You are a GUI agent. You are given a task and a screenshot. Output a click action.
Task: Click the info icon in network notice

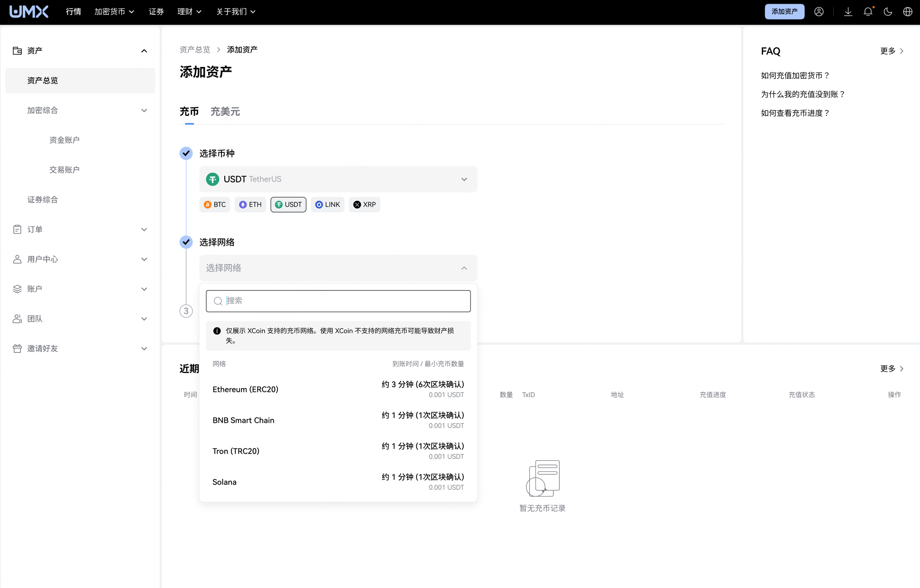click(217, 331)
